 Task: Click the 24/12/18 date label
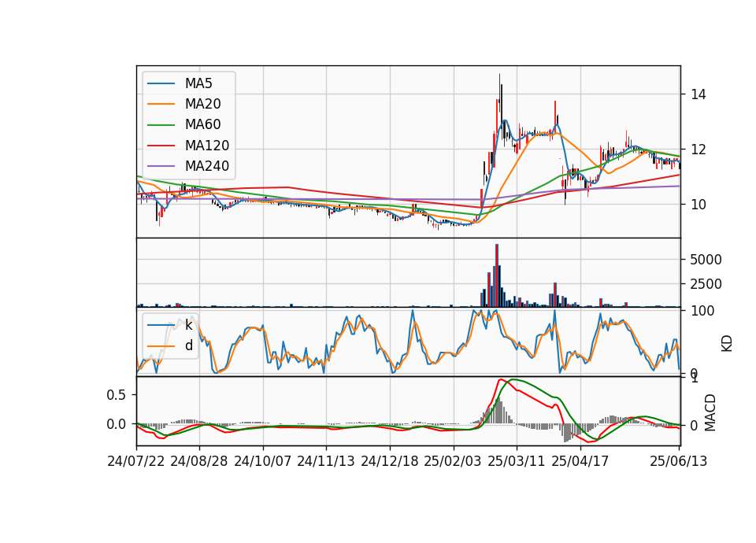point(390,461)
